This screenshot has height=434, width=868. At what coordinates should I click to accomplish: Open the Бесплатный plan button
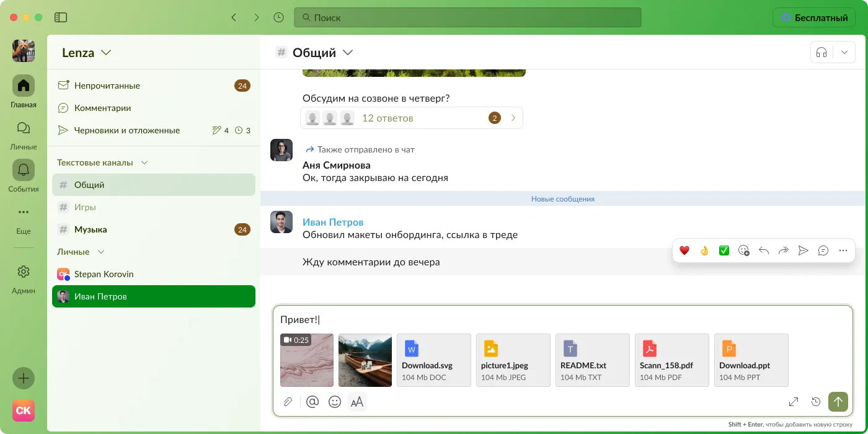tap(814, 17)
